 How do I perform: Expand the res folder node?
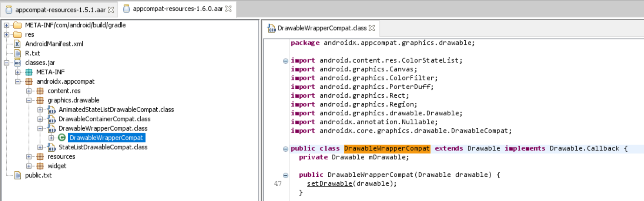(x=7, y=34)
